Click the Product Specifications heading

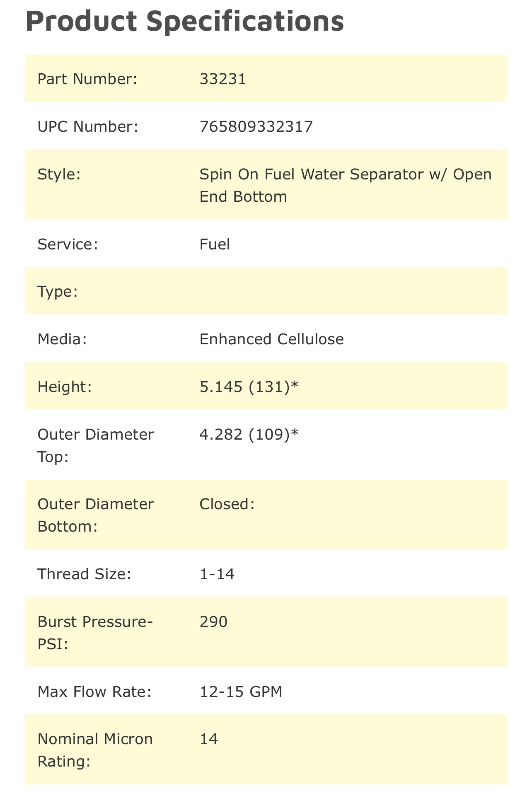184,21
